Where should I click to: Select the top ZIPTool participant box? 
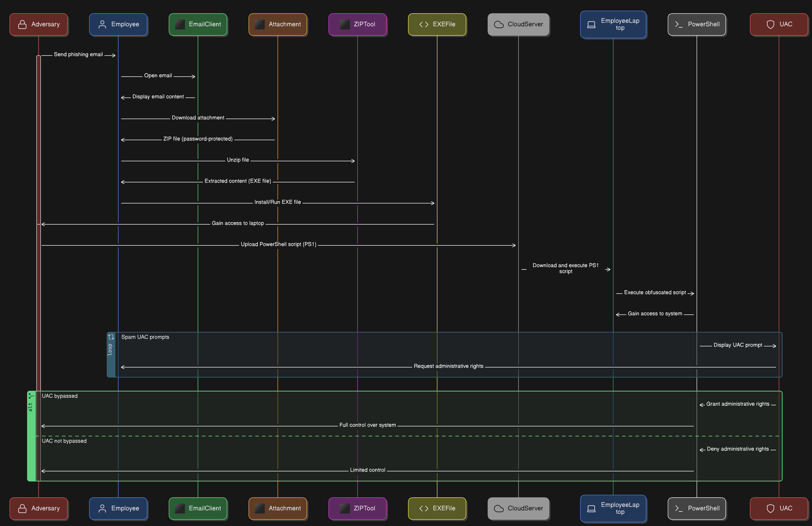coord(357,25)
